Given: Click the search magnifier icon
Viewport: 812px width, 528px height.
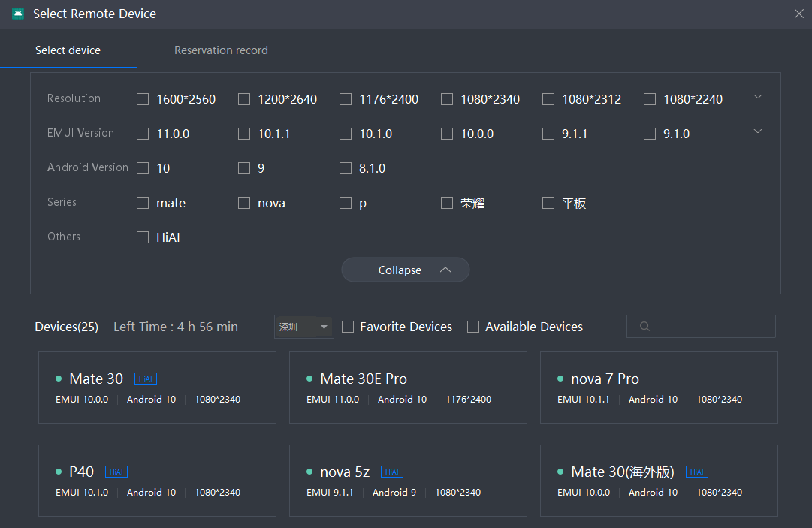Looking at the screenshot, I should (644, 327).
